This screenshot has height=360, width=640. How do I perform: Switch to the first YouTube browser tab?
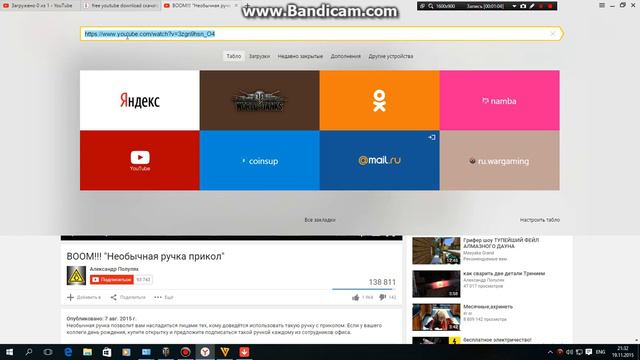pyautogui.click(x=40, y=6)
